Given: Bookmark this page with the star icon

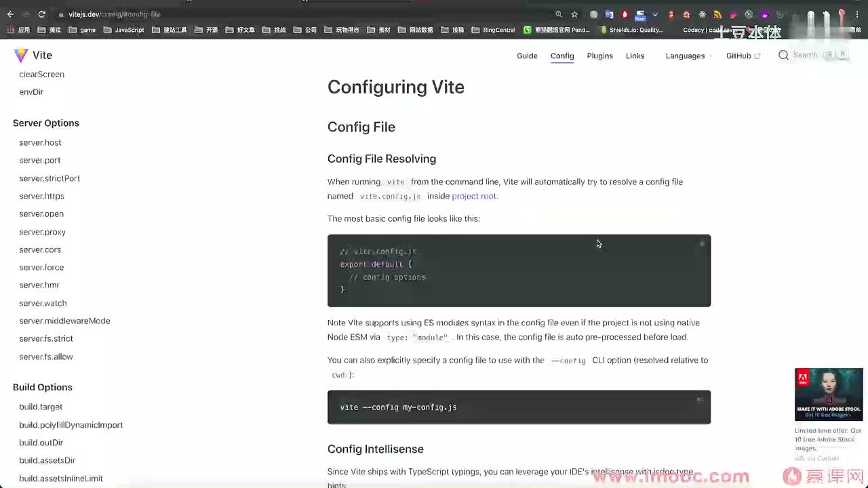Looking at the screenshot, I should pos(574,14).
